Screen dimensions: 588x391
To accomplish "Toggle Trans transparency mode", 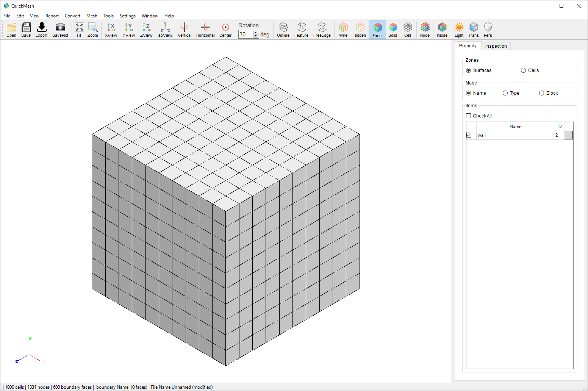I will [474, 30].
